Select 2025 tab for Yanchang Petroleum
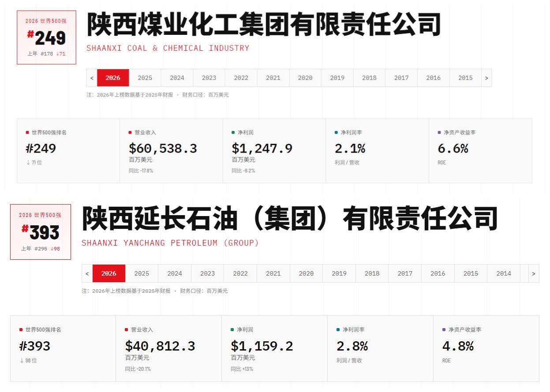 [142, 273]
